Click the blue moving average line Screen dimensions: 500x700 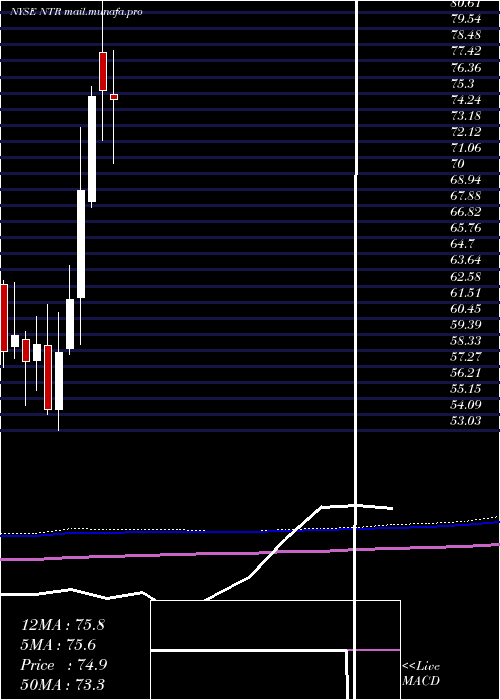pyautogui.click(x=250, y=531)
